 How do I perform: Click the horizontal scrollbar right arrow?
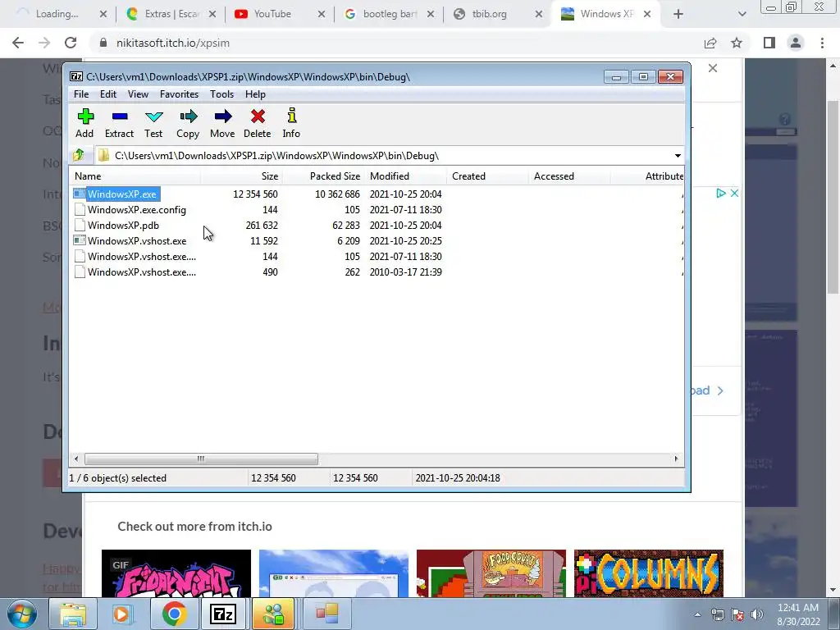click(x=676, y=459)
